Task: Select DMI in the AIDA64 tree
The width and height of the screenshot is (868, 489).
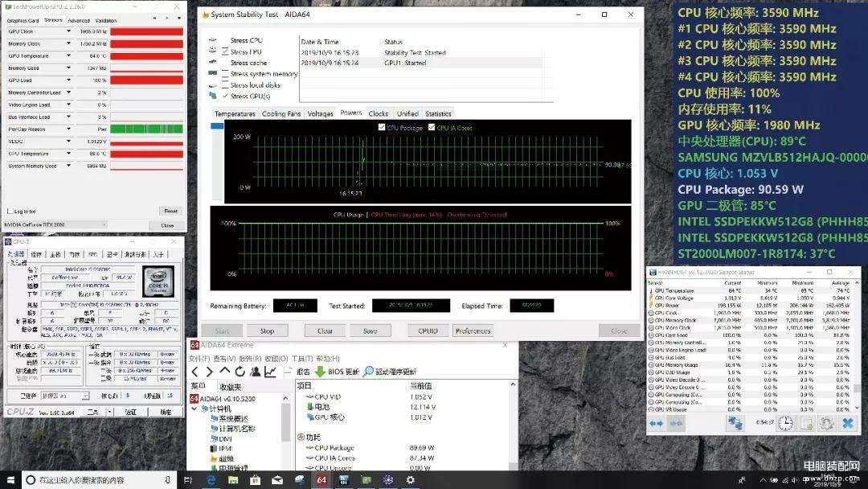Action: pos(225,438)
